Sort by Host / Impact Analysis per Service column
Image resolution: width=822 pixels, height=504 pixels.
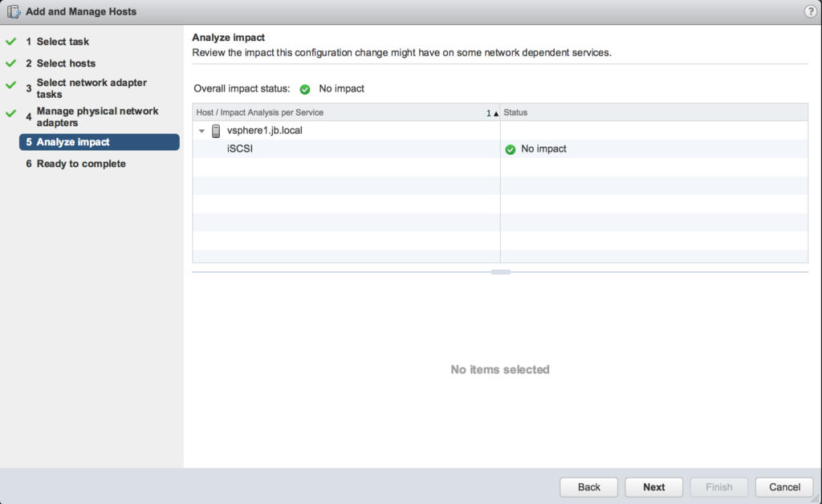(346, 112)
